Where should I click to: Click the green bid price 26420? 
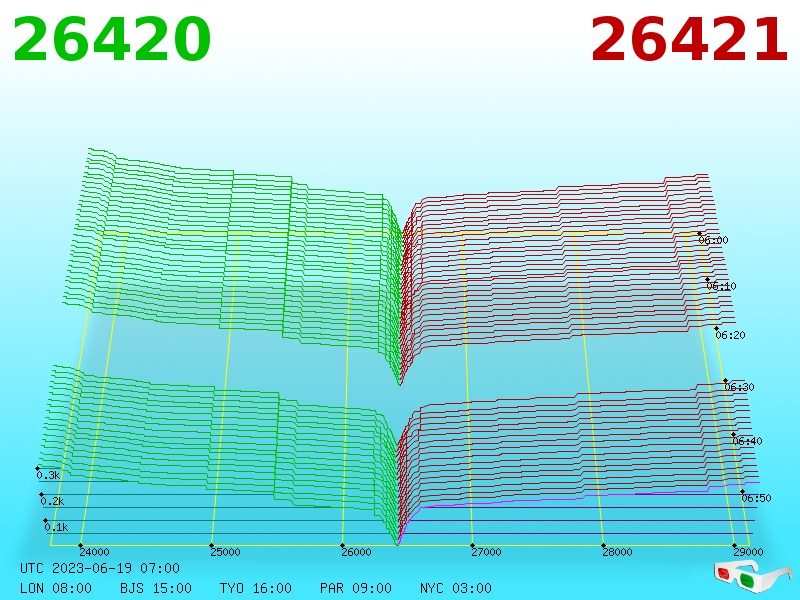112,40
